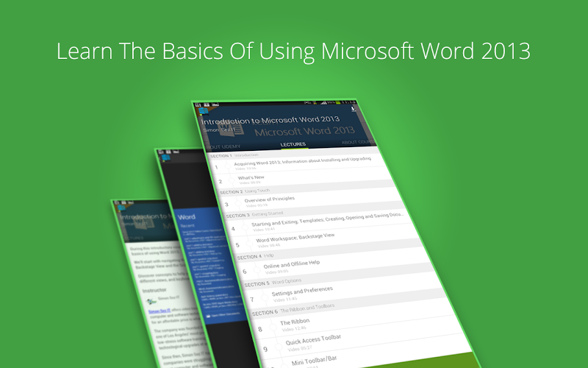Mark progress circle for lecture 4
The width and height of the screenshot is (588, 368).
245,227
